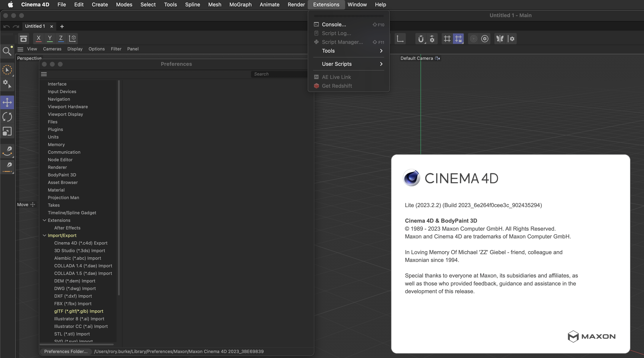Select the Rotate tool in left toolbar
The image size is (644, 358).
7,117
